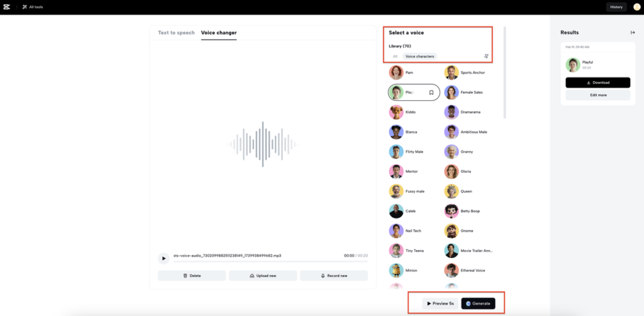Select the Minion voice avatar
The width and height of the screenshot is (644, 316).
[396, 271]
